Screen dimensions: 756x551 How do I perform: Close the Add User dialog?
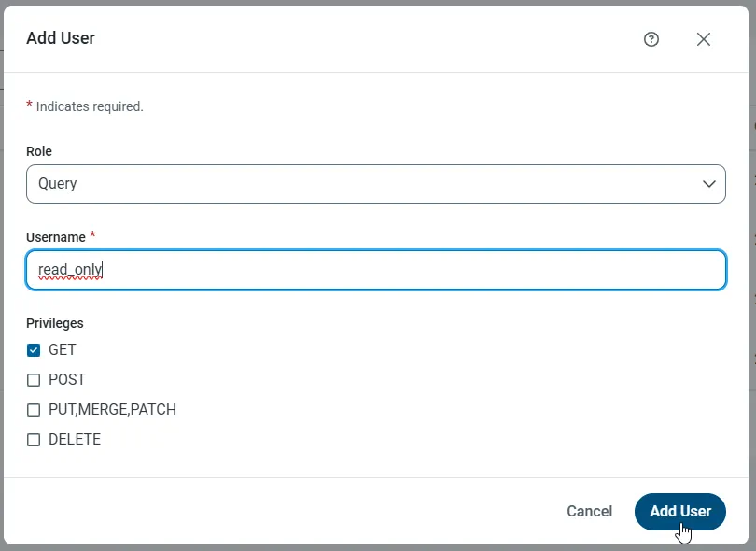tap(704, 39)
